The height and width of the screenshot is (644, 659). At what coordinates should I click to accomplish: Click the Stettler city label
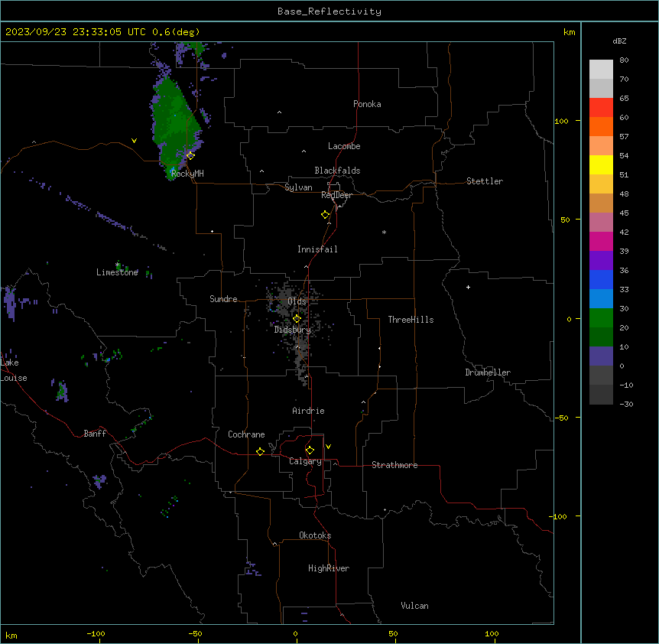tap(485, 181)
